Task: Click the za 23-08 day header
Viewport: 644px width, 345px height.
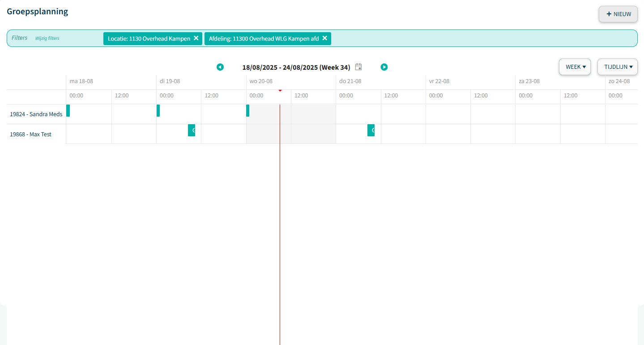Action: pyautogui.click(x=529, y=81)
